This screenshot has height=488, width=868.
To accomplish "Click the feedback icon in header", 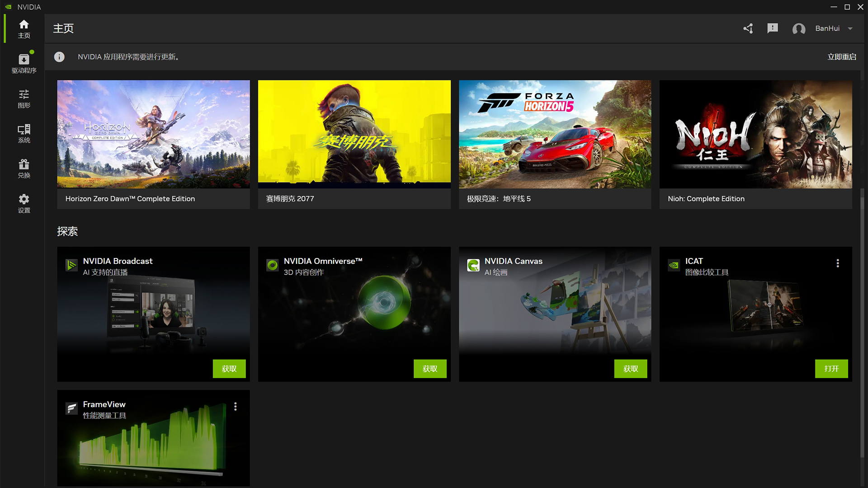I will click(x=773, y=28).
